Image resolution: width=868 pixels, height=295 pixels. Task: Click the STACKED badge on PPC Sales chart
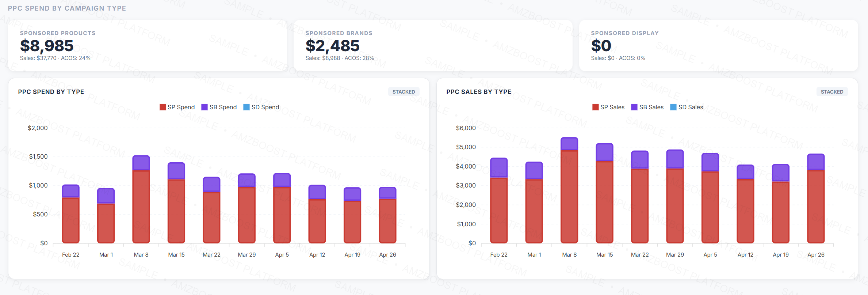point(832,92)
